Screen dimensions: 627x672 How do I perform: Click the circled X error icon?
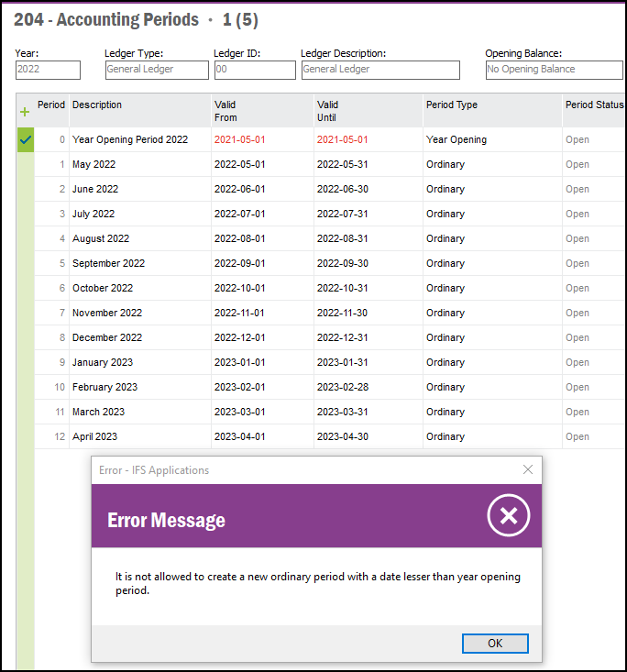(x=508, y=515)
